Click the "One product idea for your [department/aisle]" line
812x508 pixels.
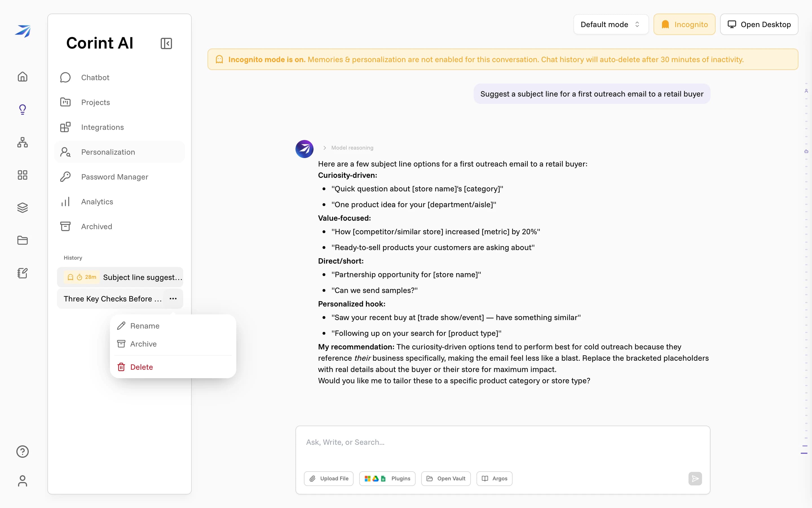click(x=414, y=205)
